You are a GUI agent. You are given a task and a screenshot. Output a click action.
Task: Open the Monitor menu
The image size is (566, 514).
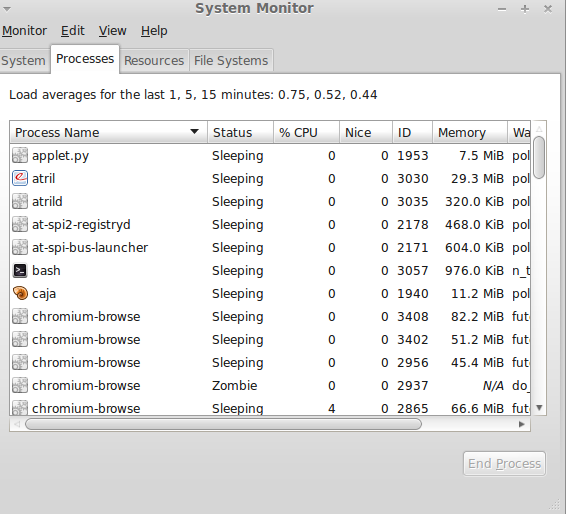24,31
